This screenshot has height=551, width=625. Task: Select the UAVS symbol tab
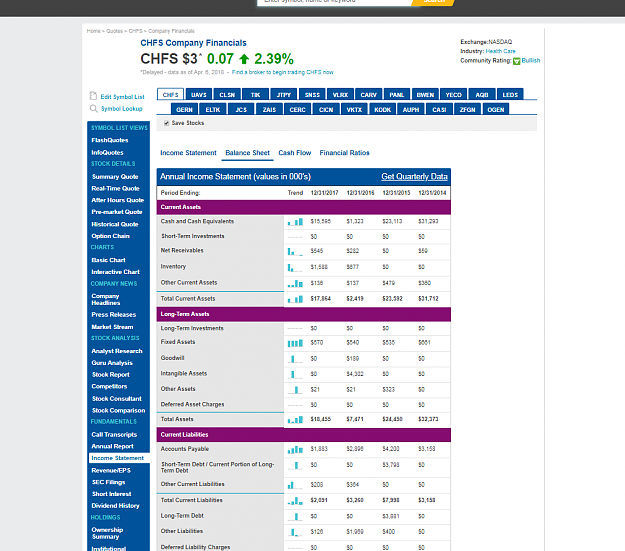tap(199, 94)
